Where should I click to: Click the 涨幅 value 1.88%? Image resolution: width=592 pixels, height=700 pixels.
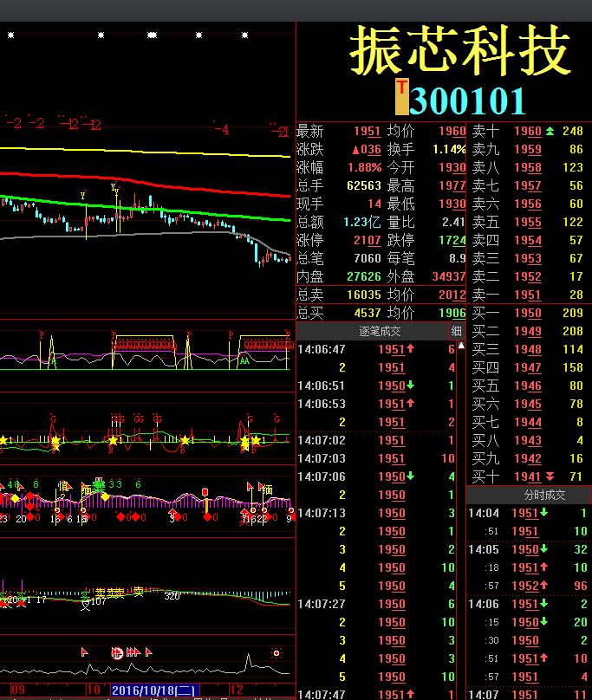[x=365, y=168]
